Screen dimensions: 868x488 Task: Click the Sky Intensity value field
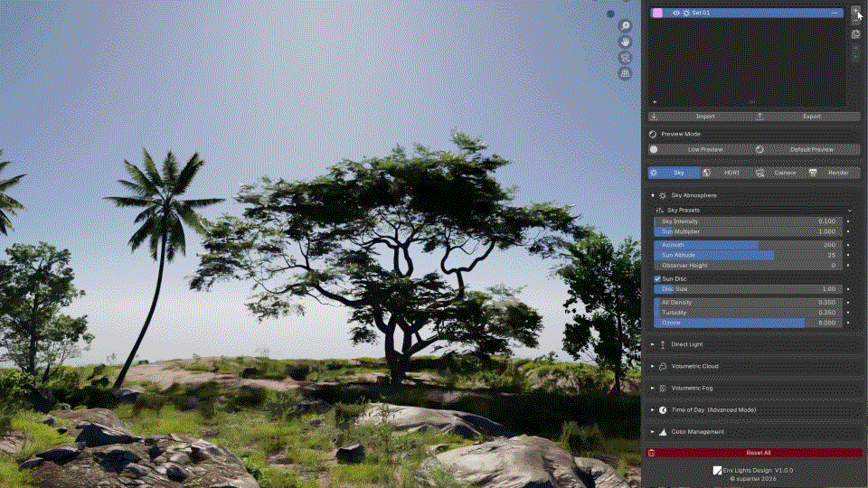(748, 221)
